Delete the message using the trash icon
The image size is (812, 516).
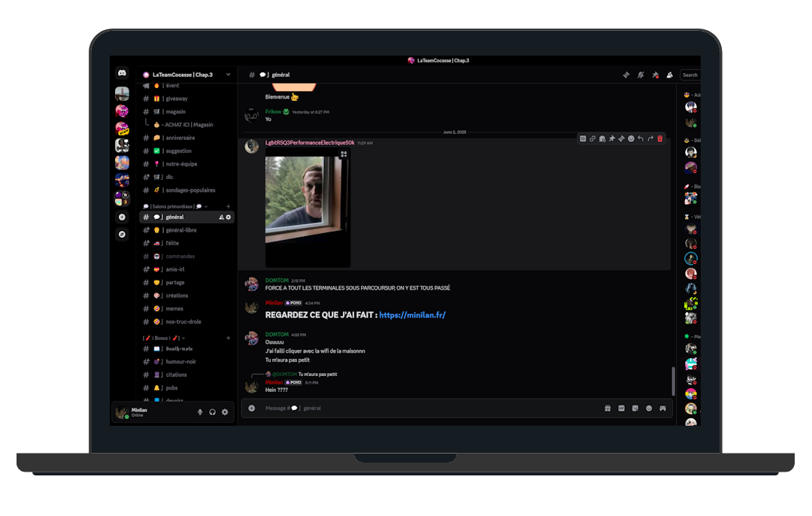(x=660, y=138)
